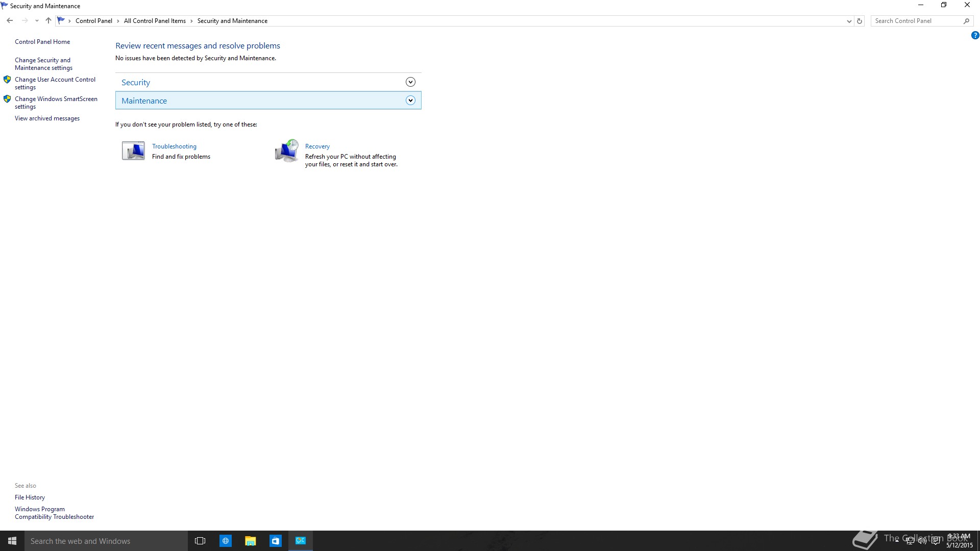Expand the Security section chevron

(x=410, y=82)
